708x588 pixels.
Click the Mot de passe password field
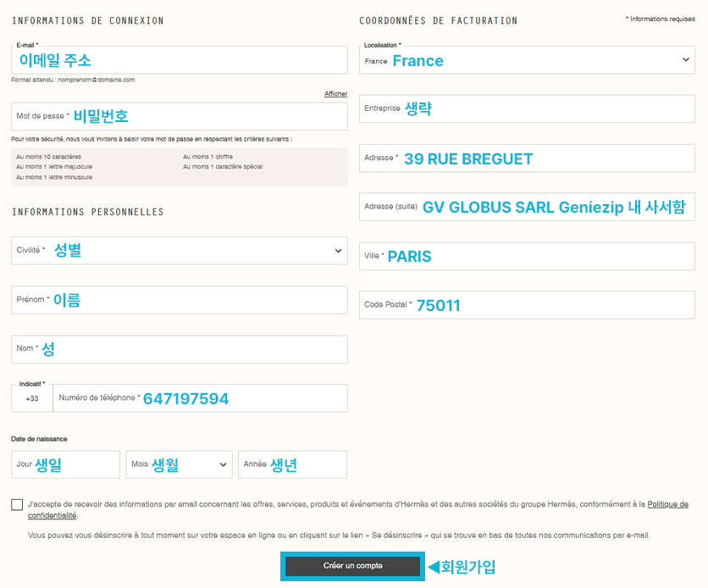(x=180, y=117)
